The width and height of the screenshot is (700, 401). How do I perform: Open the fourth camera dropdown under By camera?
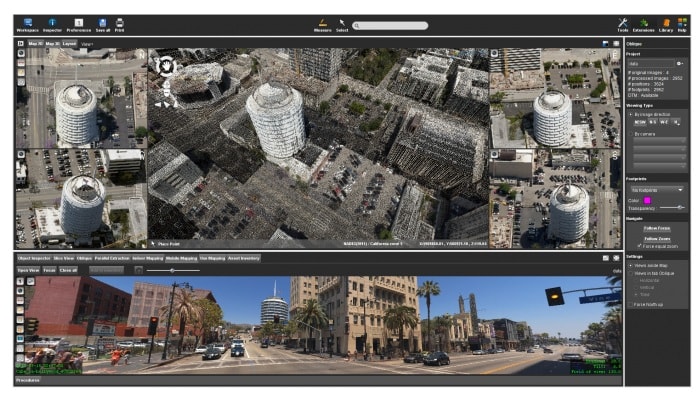tap(659, 165)
